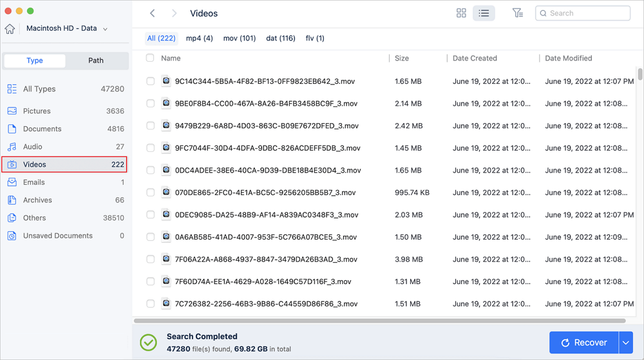The width and height of the screenshot is (644, 360).
Task: Switch to the Path tab
Action: (96, 61)
